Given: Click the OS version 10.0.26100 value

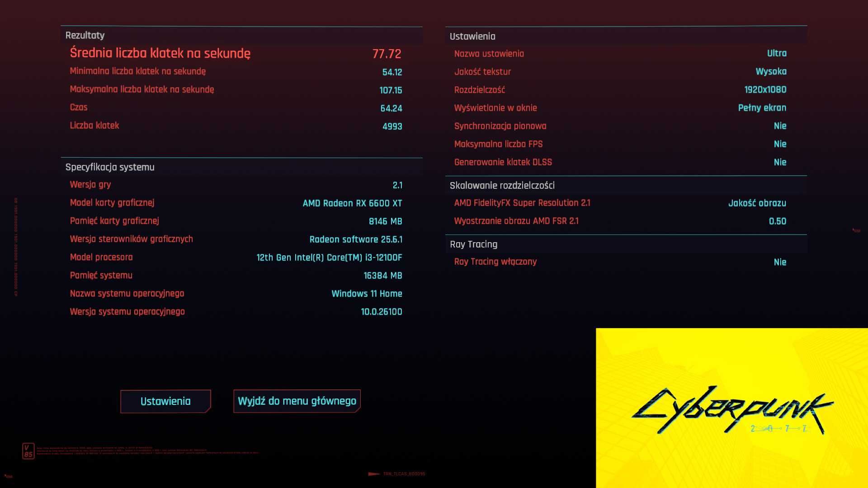Looking at the screenshot, I should (381, 312).
